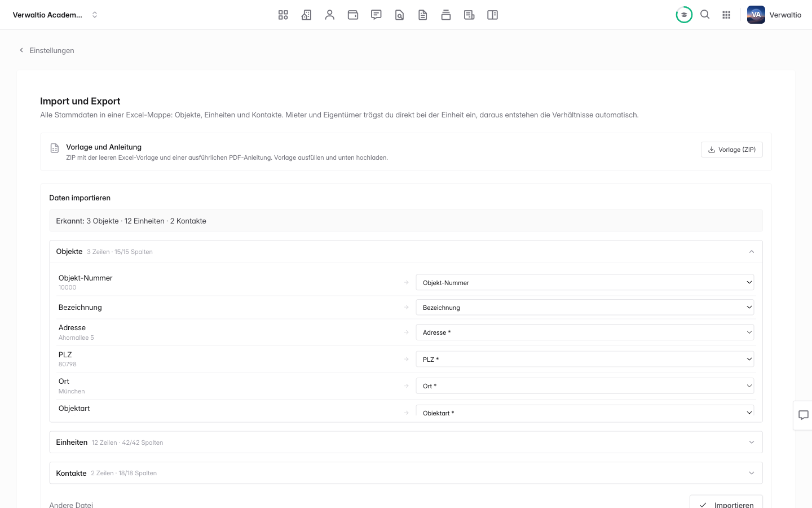Click the Verwaltio user name in the header
The image size is (812, 508).
[x=785, y=15]
